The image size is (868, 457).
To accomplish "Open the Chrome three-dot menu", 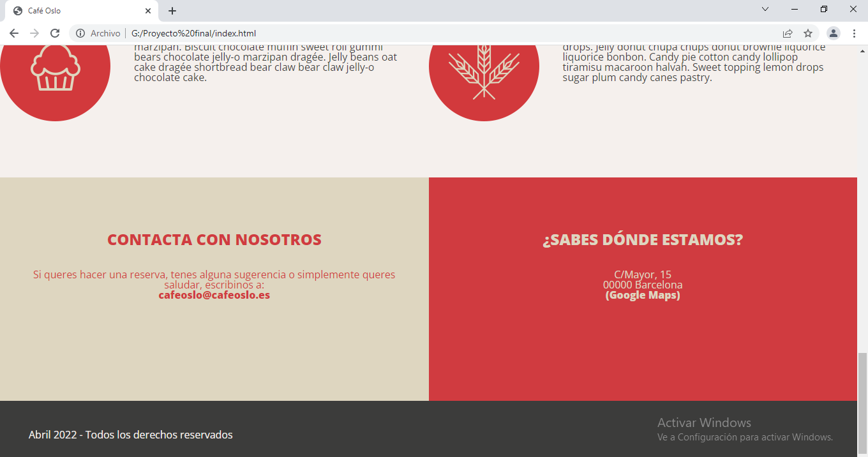I will tap(854, 33).
